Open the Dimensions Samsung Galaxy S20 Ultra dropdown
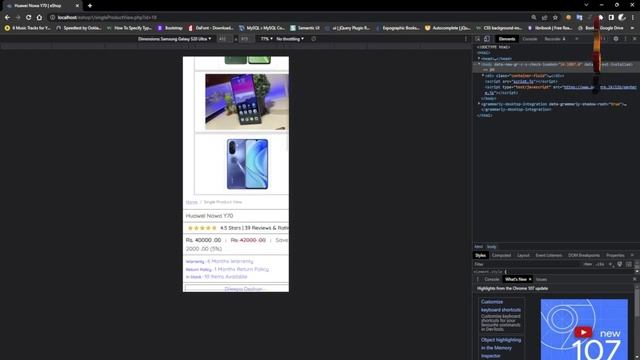 (174, 39)
